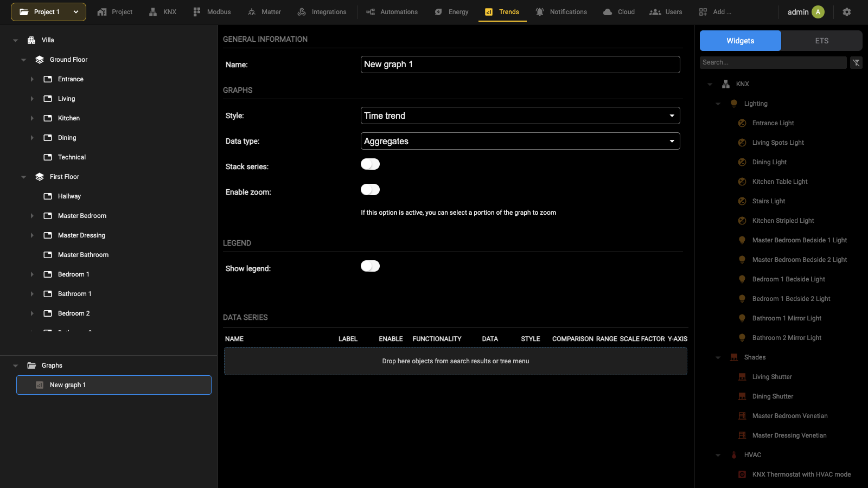Click the Stairs Light dimmer icon

pyautogui.click(x=742, y=201)
